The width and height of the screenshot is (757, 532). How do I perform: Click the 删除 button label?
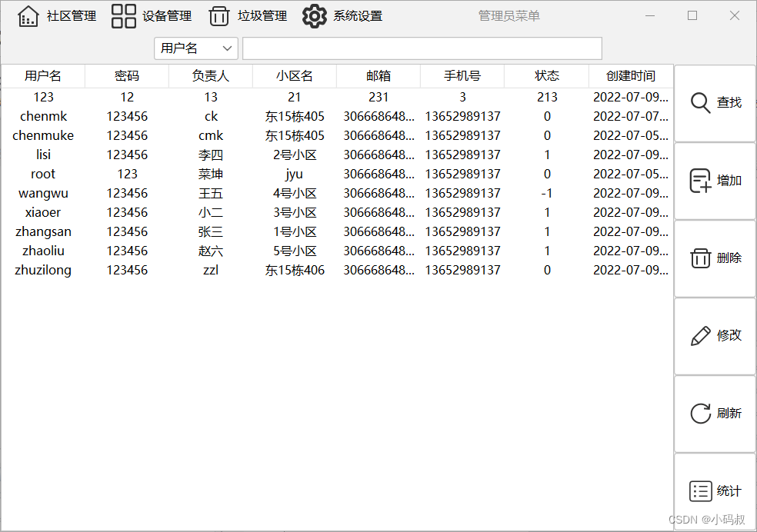(x=729, y=258)
